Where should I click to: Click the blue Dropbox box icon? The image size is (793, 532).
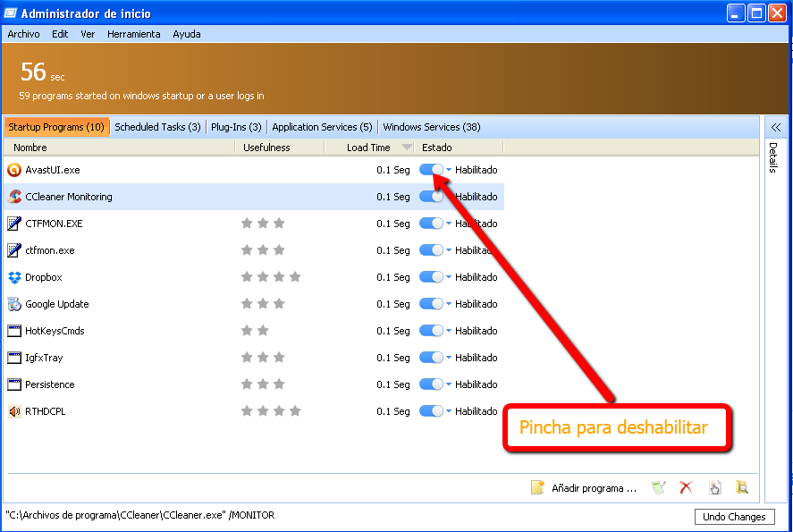[x=14, y=277]
